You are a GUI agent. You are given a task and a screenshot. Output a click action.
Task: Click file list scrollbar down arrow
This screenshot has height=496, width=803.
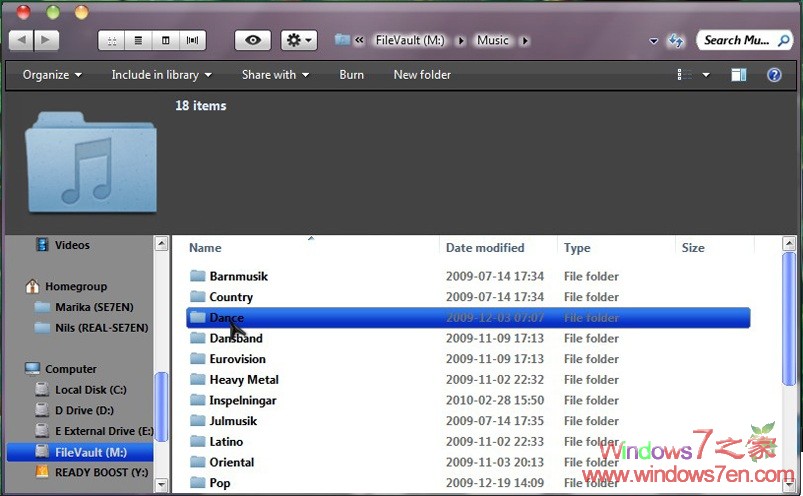(x=789, y=484)
